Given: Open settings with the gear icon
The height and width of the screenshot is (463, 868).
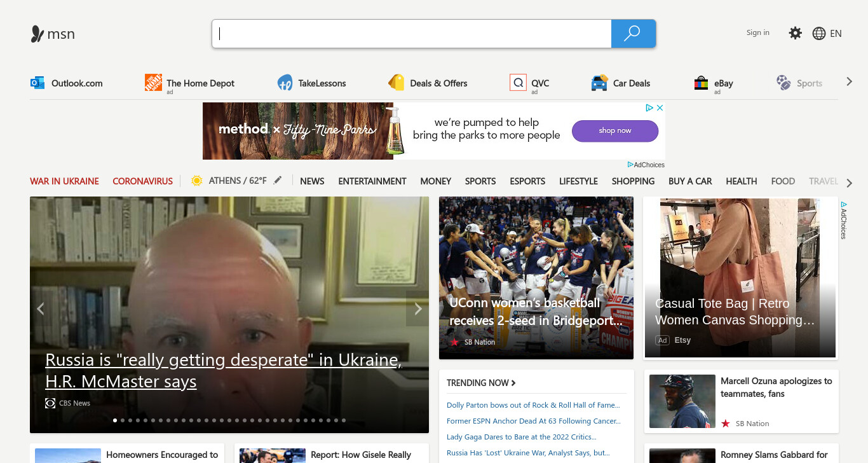Looking at the screenshot, I should tap(795, 33).
